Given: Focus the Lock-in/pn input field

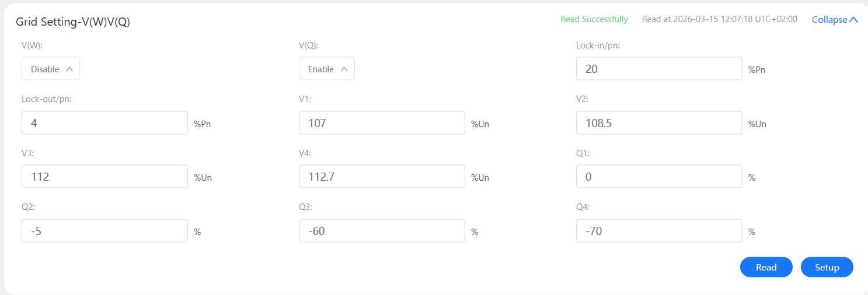Looking at the screenshot, I should click(658, 69).
